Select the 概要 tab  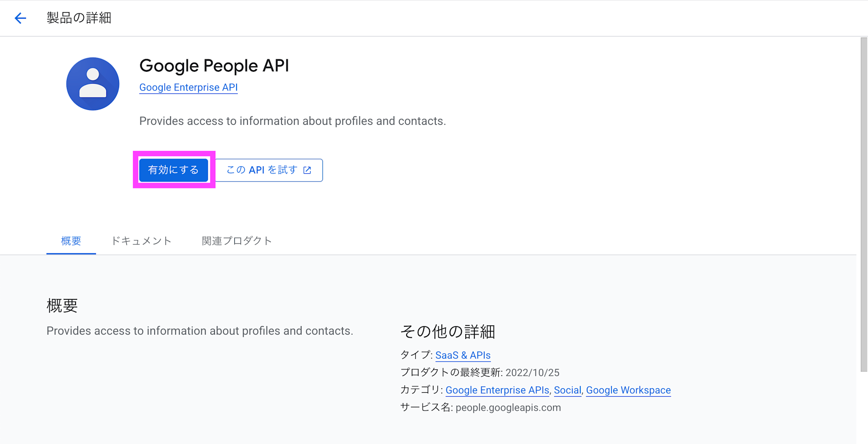pyautogui.click(x=71, y=241)
